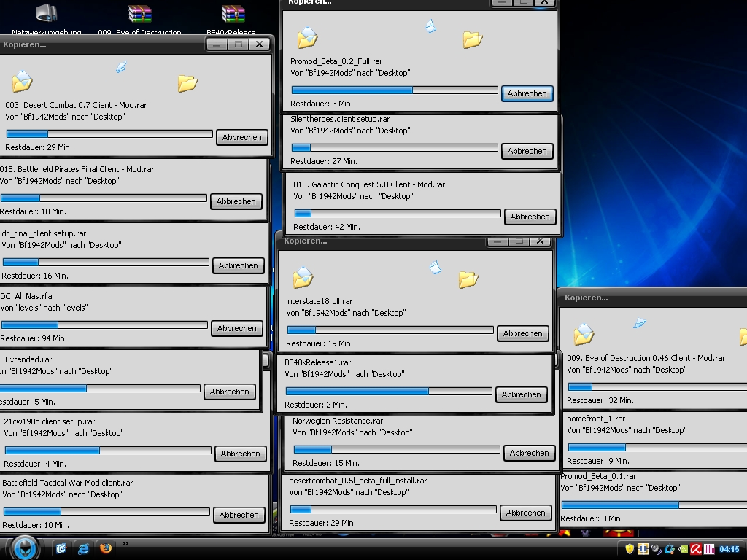Expand quick launch overflow chevron
The image size is (747, 560).
click(x=125, y=543)
